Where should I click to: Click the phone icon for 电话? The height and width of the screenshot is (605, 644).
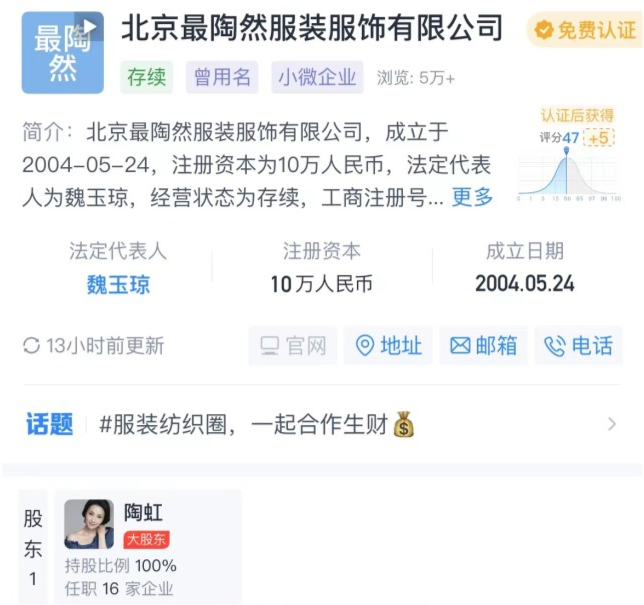point(555,346)
